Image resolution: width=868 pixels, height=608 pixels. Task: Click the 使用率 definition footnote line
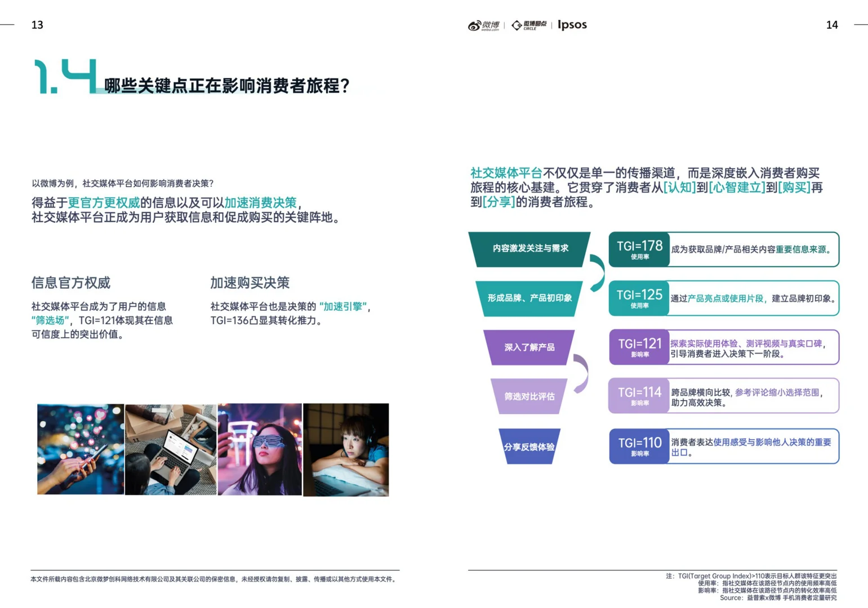[767, 583]
